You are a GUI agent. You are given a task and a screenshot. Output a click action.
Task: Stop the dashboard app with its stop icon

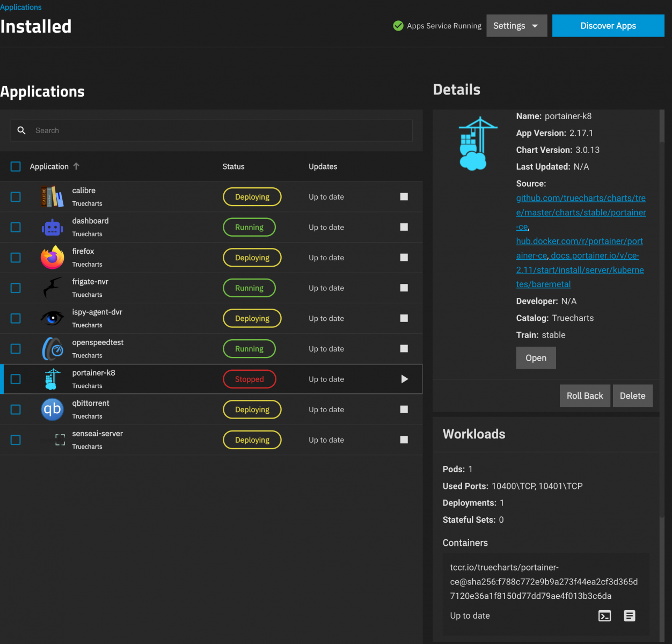click(404, 227)
